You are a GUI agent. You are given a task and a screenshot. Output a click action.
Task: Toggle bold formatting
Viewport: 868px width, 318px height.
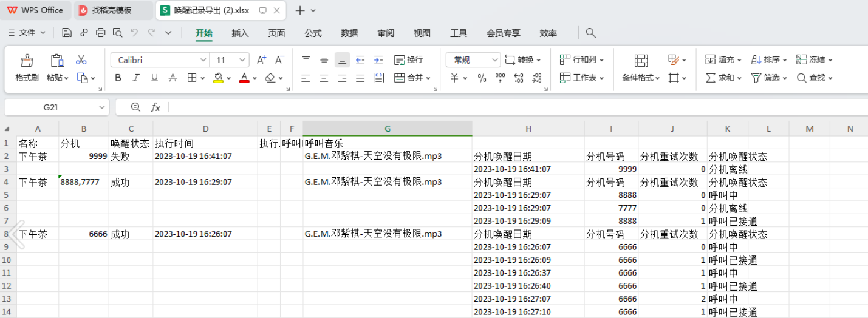click(118, 78)
